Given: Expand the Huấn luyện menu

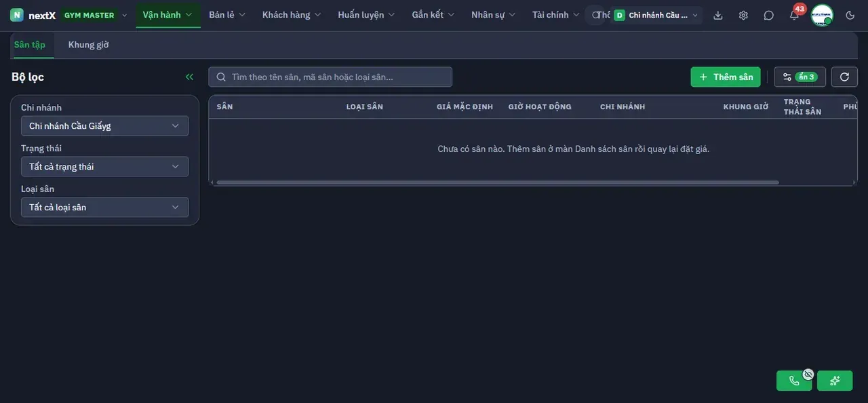Looking at the screenshot, I should 366,15.
